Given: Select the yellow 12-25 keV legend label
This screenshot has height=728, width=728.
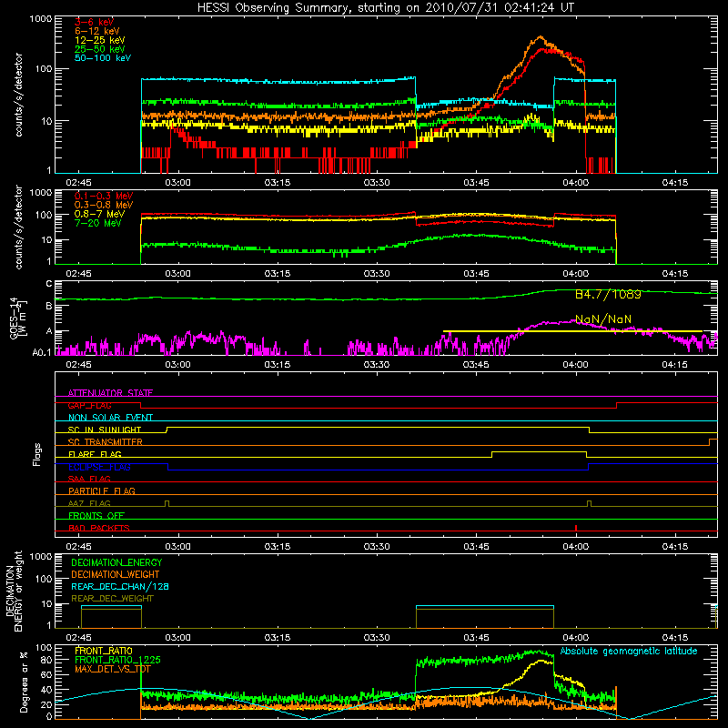Looking at the screenshot, I should (x=100, y=40).
